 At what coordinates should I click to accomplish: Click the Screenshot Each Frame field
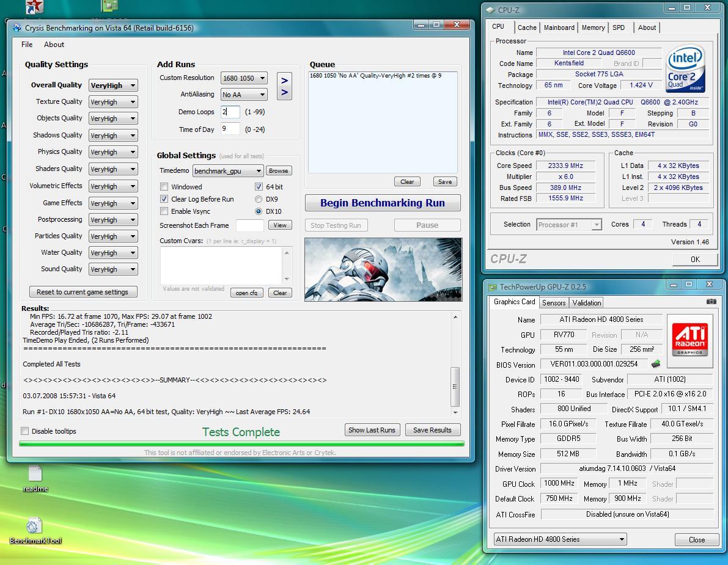click(250, 225)
